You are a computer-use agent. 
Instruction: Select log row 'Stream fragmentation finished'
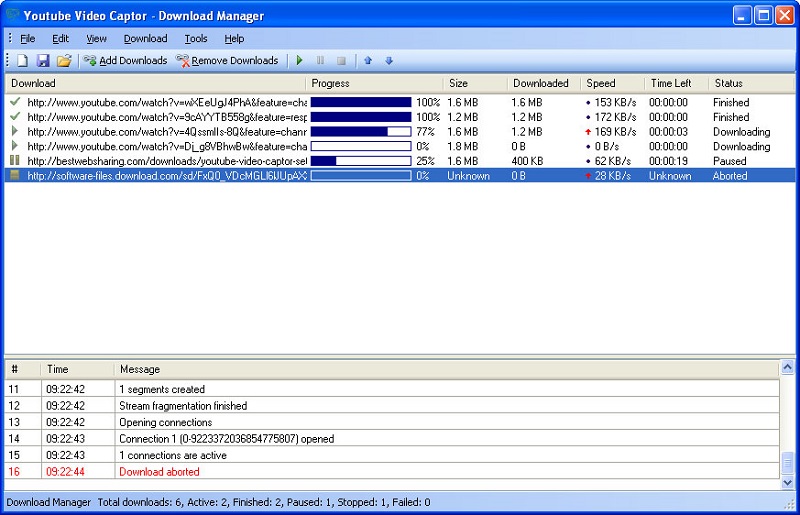coord(392,406)
